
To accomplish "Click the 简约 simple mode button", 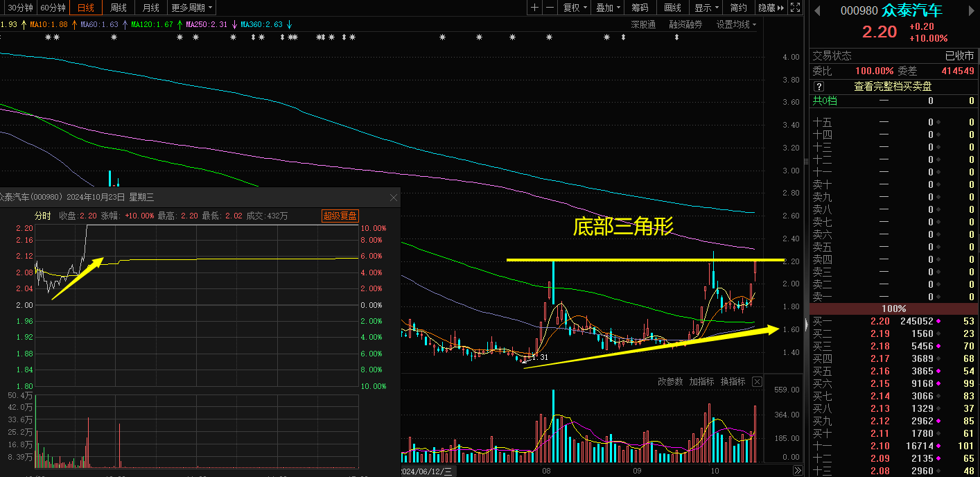I will [739, 8].
